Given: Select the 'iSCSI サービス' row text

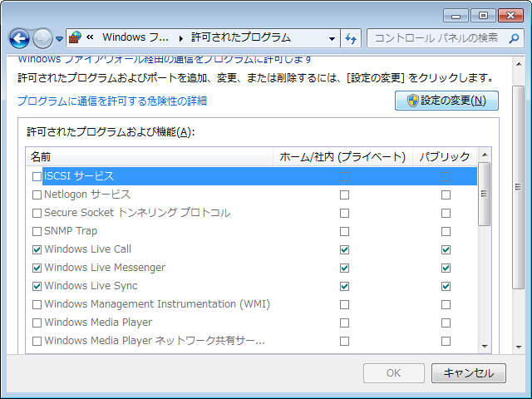Looking at the screenshot, I should click(x=79, y=176).
